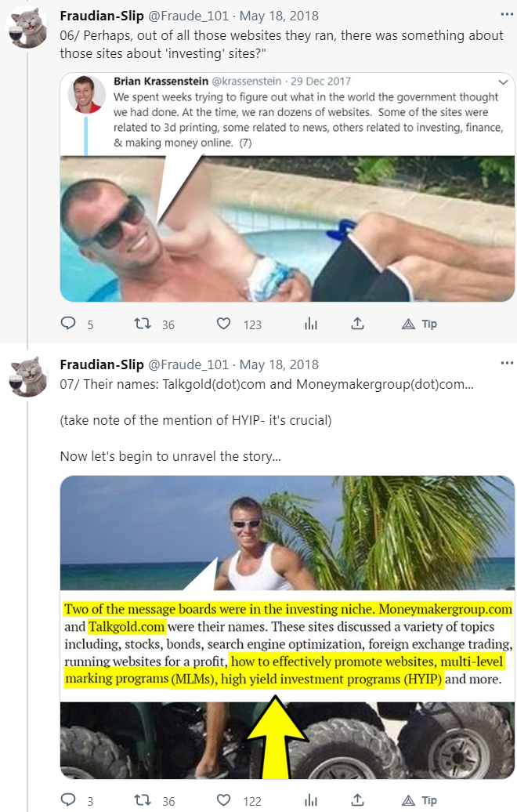Retweet the 06/ tweet
The height and width of the screenshot is (812, 517).
click(x=143, y=324)
